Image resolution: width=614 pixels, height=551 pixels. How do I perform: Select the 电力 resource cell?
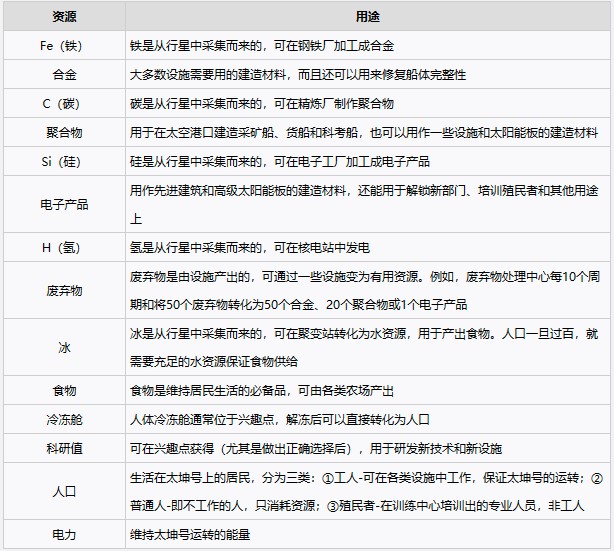64,534
